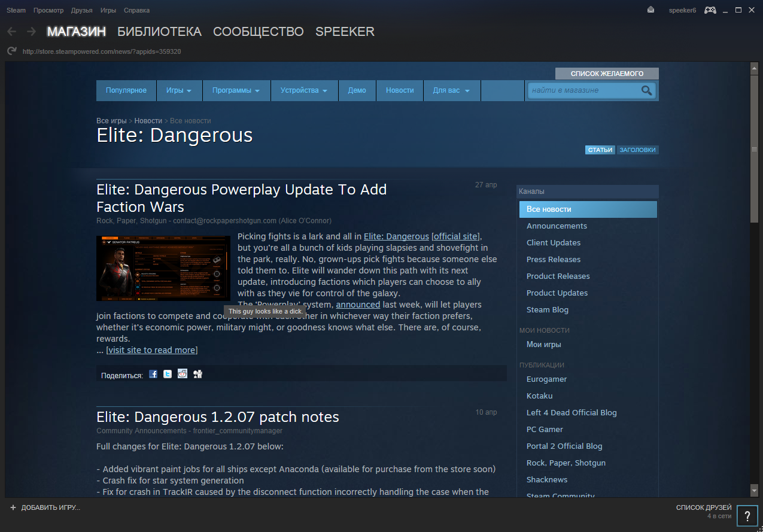The width and height of the screenshot is (763, 532).
Task: Go back with the left arrow icon
Action: click(11, 32)
